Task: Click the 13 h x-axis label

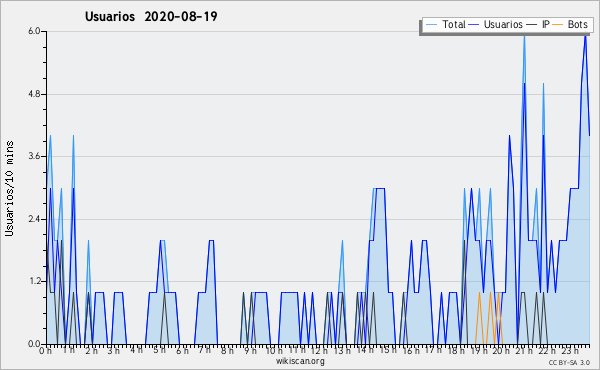Action: [x=342, y=350]
